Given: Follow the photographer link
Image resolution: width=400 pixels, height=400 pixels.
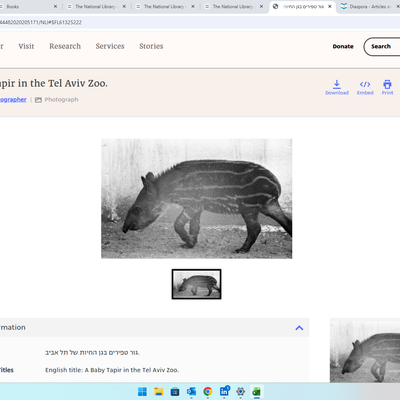Looking at the screenshot, I should [13, 99].
